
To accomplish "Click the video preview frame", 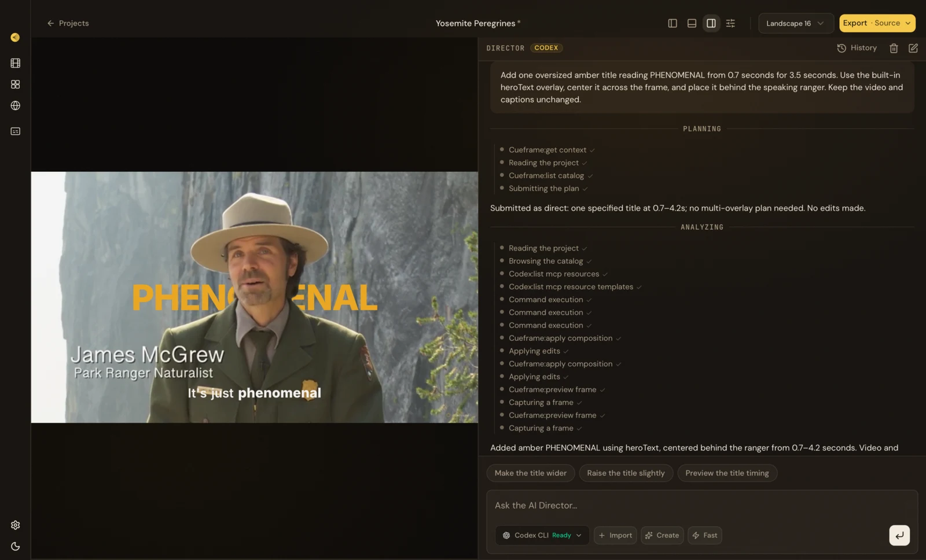I will pyautogui.click(x=255, y=297).
